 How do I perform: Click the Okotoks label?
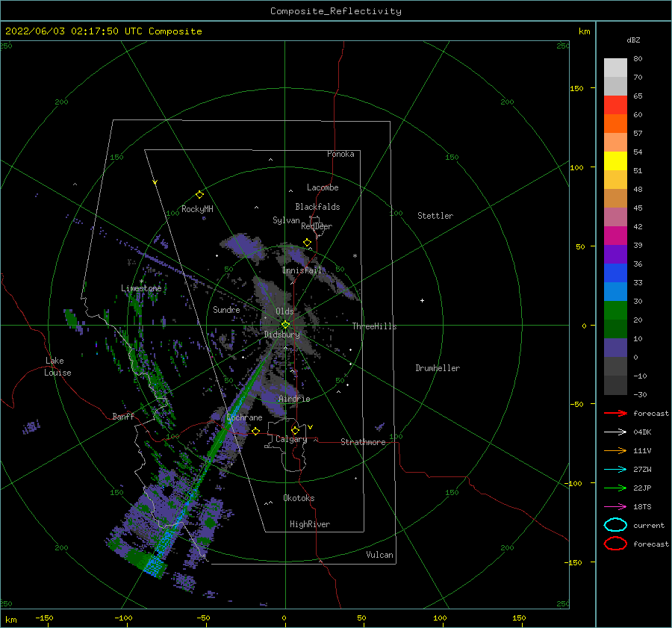299,498
